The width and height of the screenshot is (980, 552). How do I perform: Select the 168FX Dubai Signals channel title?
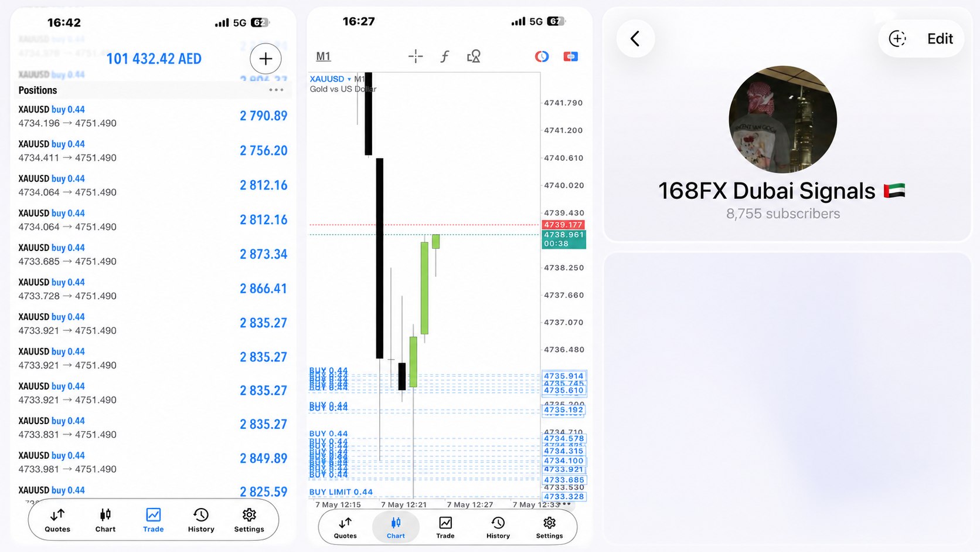[x=781, y=191]
